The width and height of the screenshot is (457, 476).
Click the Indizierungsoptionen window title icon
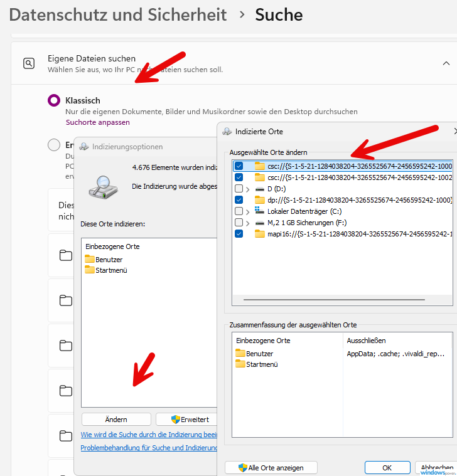point(84,147)
